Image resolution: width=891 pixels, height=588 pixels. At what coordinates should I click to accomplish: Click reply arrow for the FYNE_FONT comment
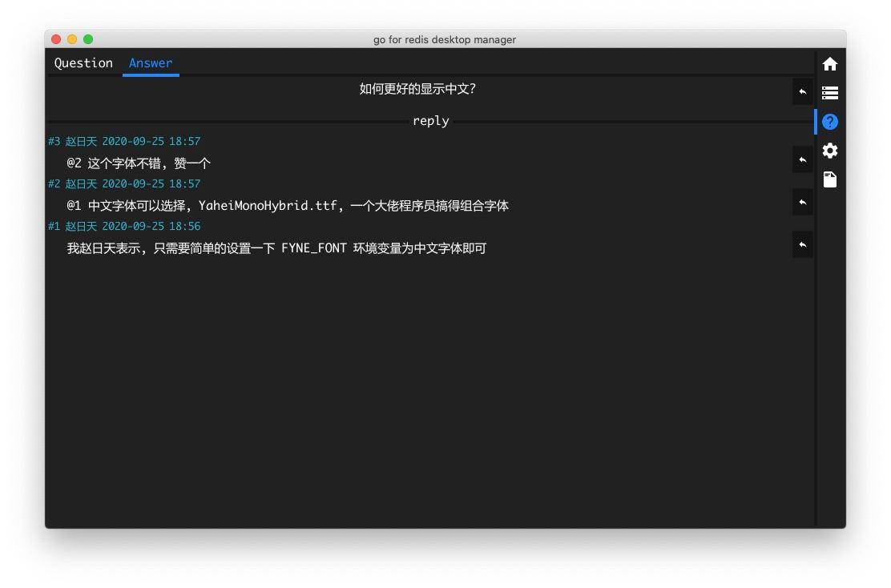pos(802,245)
